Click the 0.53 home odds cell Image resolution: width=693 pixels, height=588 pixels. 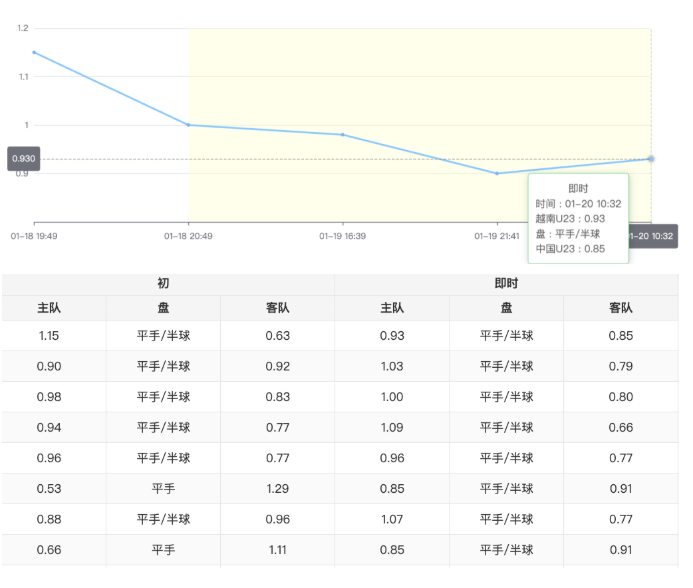coord(49,489)
